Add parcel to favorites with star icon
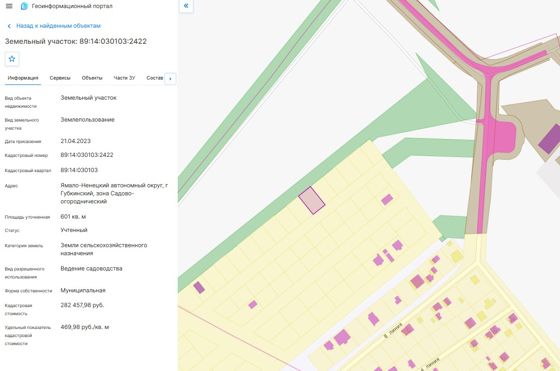Screen dimensions: 560x371 [12, 59]
